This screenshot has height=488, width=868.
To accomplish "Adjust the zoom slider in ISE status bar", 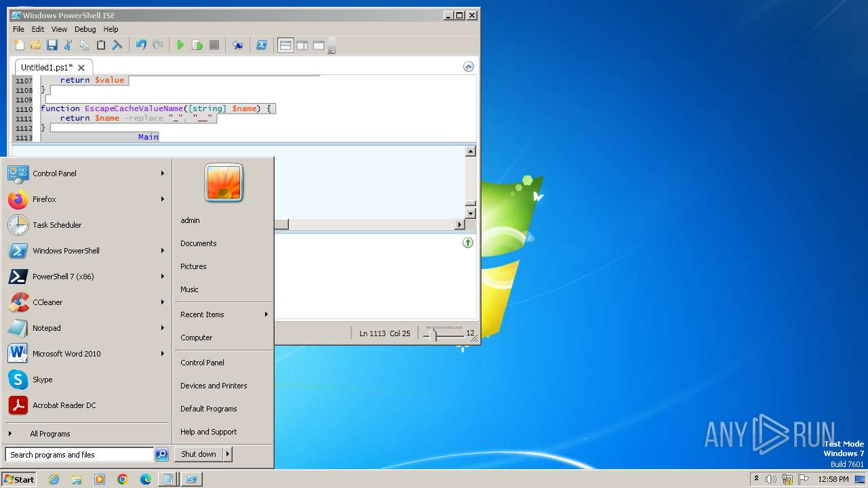I will (x=435, y=333).
